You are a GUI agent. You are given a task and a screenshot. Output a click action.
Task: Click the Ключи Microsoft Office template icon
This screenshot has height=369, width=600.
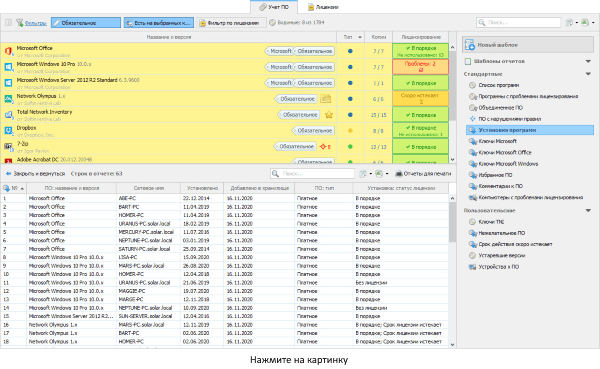click(x=473, y=152)
